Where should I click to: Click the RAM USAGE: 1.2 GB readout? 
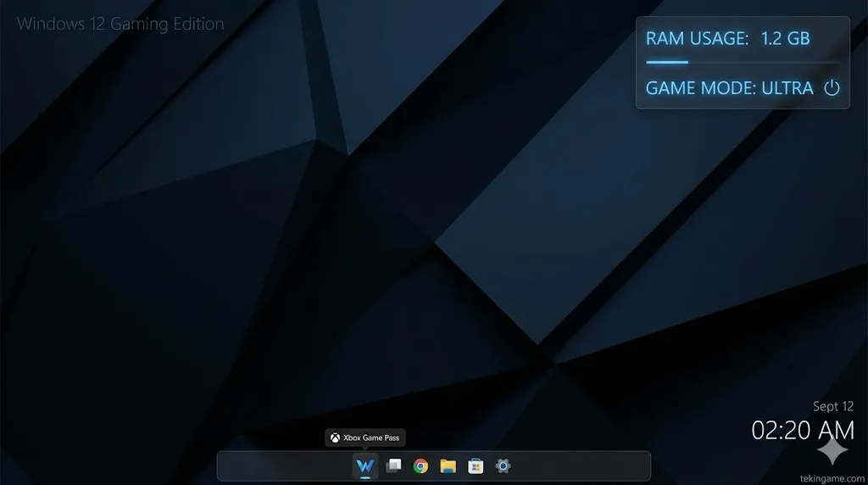pos(727,38)
